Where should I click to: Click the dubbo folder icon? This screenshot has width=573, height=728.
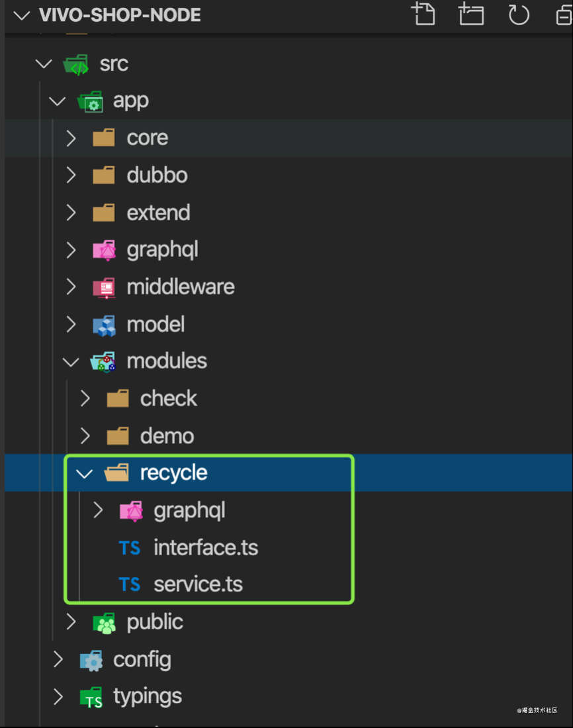pyautogui.click(x=103, y=175)
